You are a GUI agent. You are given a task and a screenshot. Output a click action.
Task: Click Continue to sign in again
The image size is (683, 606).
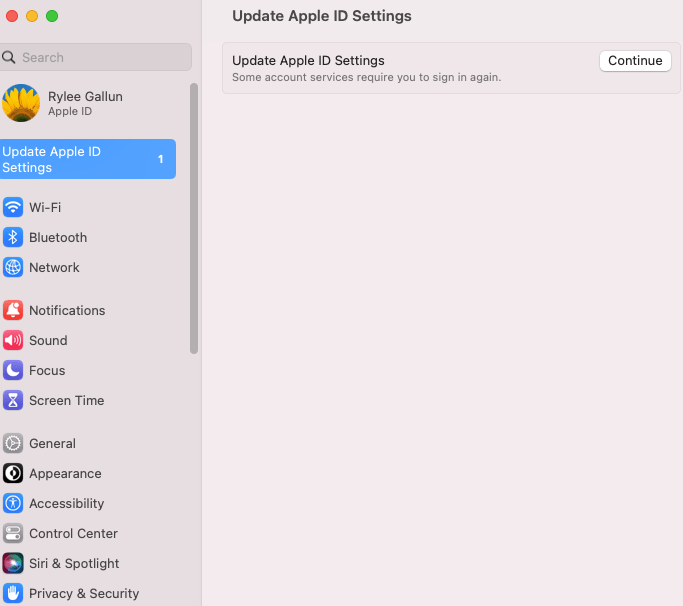click(635, 61)
